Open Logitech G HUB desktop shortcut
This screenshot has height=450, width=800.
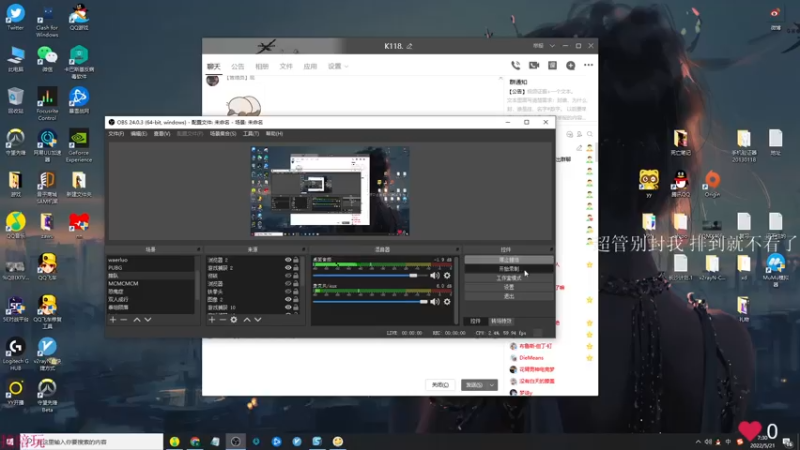tap(15, 355)
